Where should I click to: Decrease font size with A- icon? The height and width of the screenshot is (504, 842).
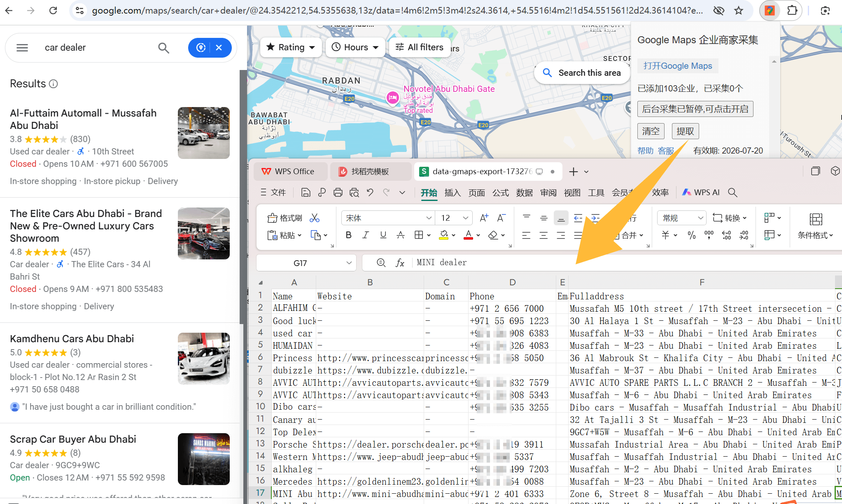pos(501,218)
